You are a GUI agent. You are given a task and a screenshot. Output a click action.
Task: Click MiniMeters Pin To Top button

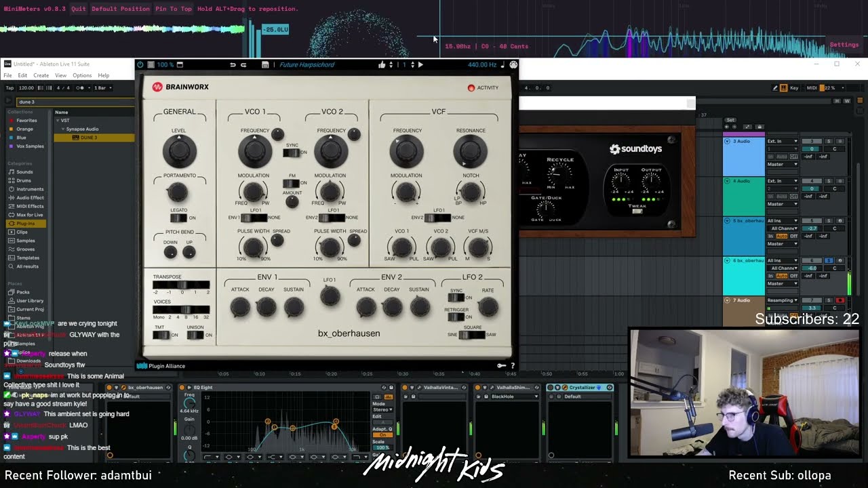pyautogui.click(x=174, y=9)
